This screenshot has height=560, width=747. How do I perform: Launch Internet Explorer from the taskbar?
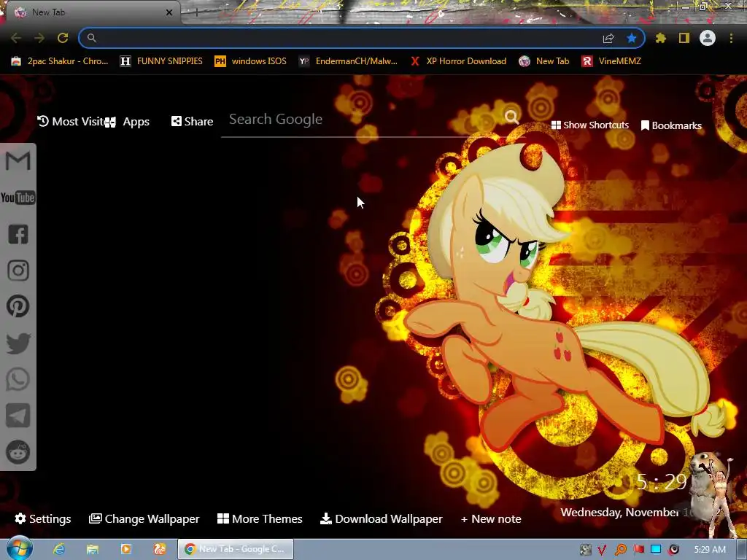59,549
